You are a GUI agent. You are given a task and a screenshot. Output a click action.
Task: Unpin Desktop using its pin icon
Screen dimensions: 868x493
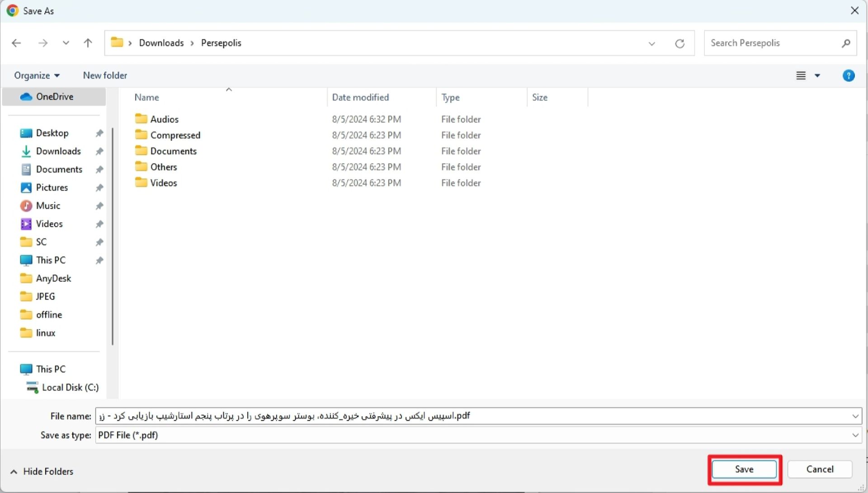(99, 133)
